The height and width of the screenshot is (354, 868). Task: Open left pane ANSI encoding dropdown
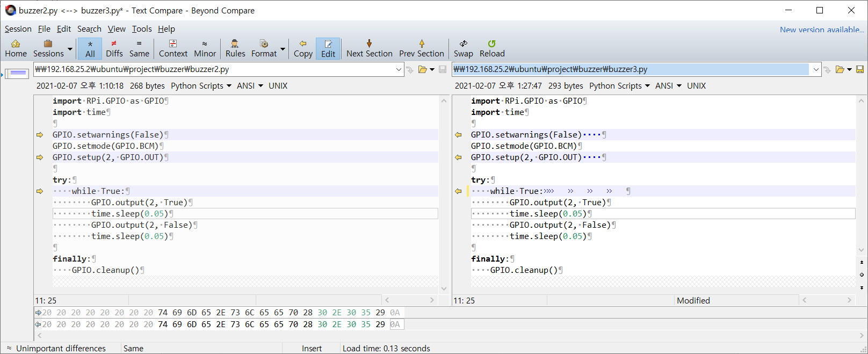pos(250,86)
